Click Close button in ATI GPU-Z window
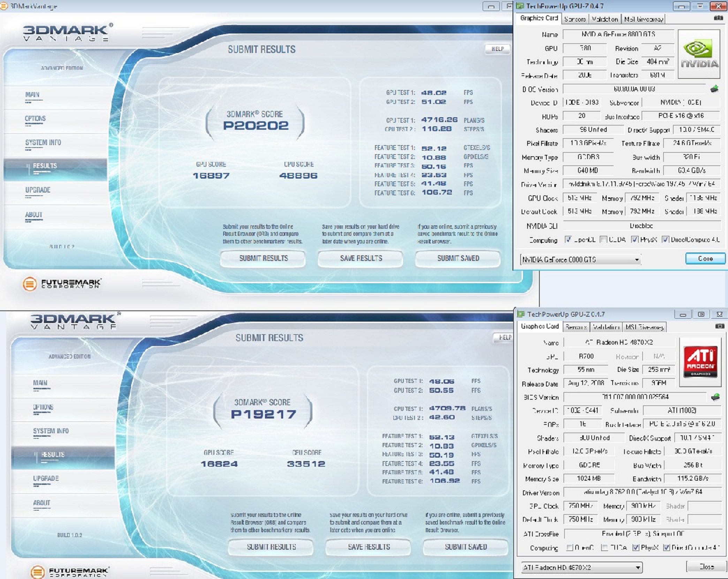The image size is (728, 579). coord(706,567)
